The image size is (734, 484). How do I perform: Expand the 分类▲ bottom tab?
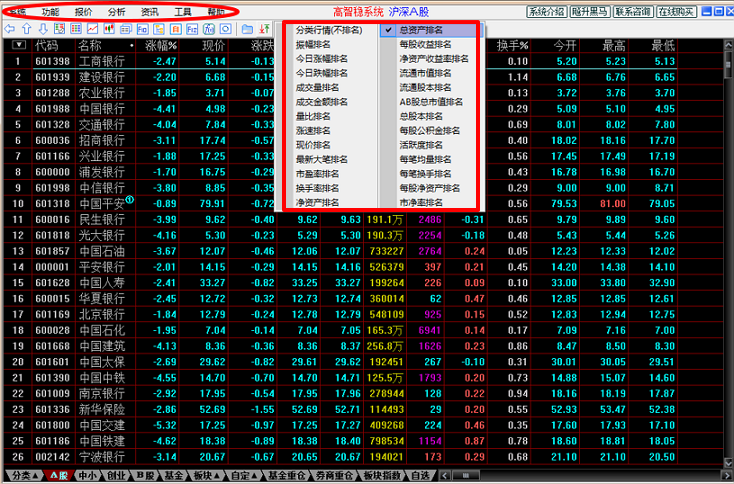tap(24, 476)
